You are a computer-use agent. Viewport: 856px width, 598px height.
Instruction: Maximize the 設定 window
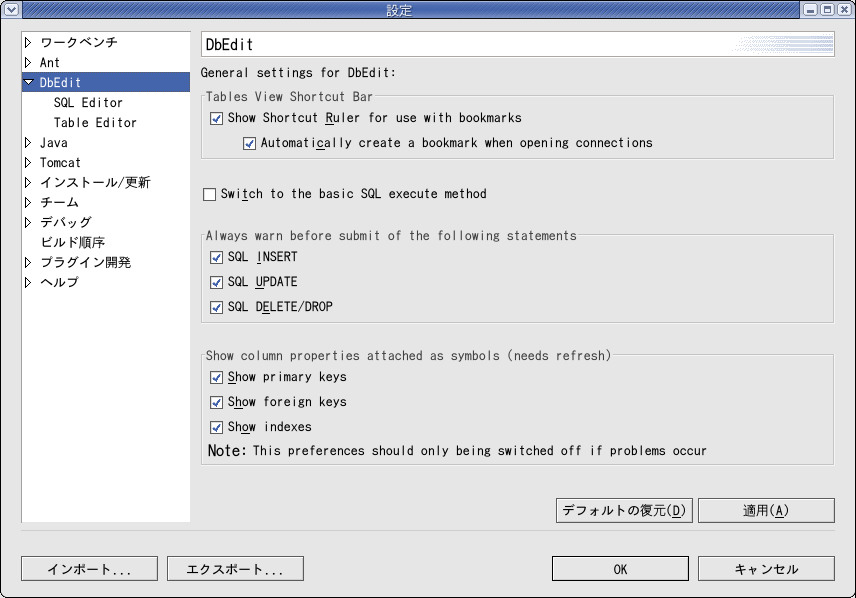[827, 9]
